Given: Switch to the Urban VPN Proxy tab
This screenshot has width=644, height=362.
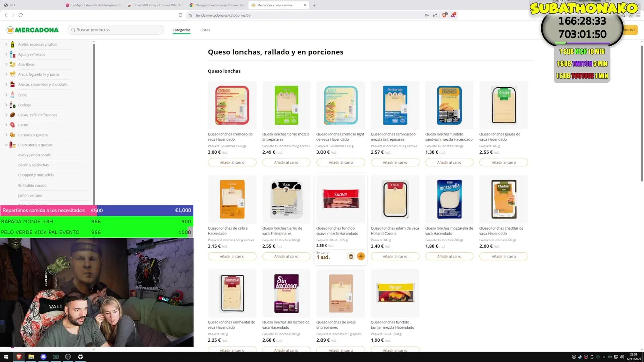Looking at the screenshot, I should pyautogui.click(x=154, y=5).
